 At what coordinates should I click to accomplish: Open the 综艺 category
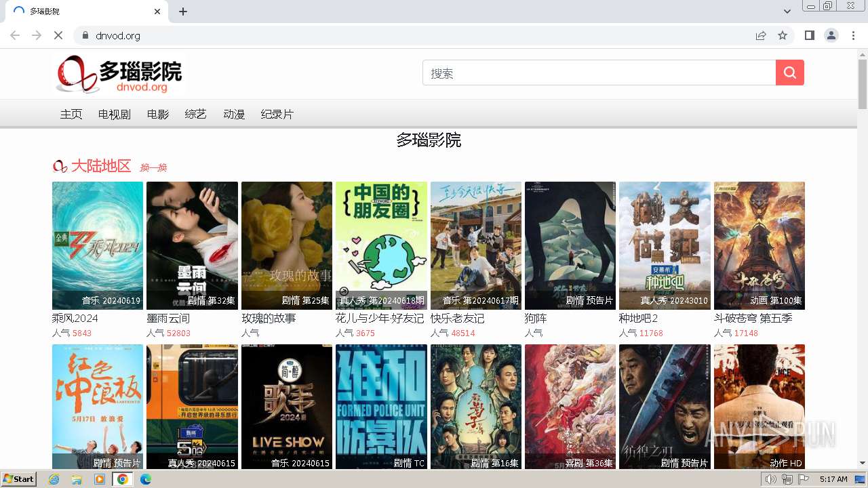coord(196,114)
